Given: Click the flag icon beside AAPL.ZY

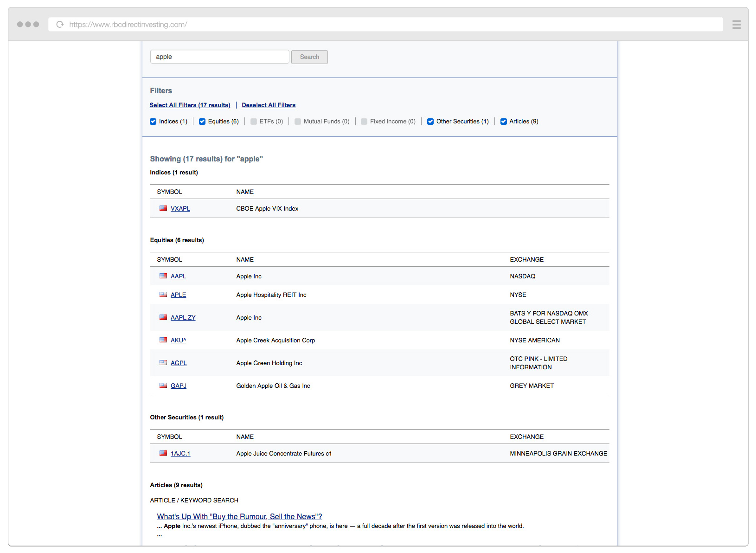Looking at the screenshot, I should click(163, 317).
